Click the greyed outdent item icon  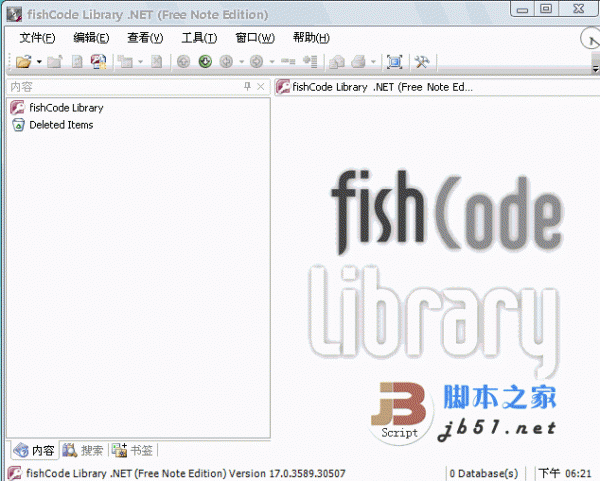pos(288,62)
